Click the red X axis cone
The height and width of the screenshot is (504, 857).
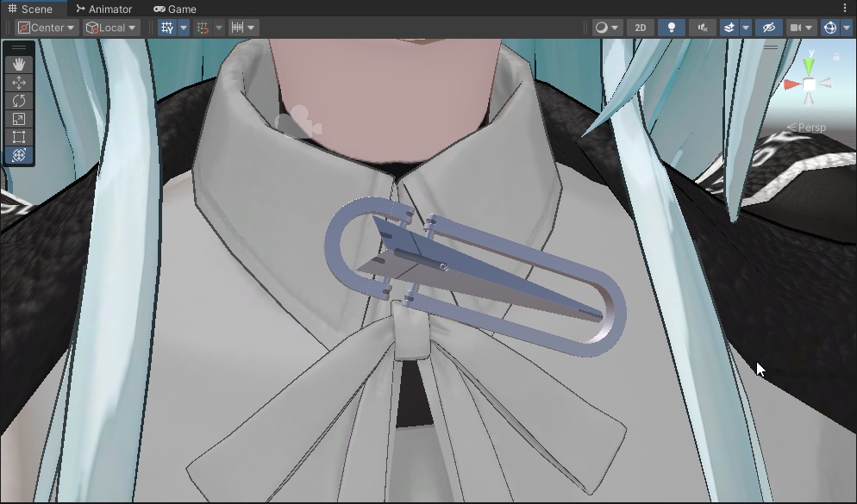click(792, 84)
